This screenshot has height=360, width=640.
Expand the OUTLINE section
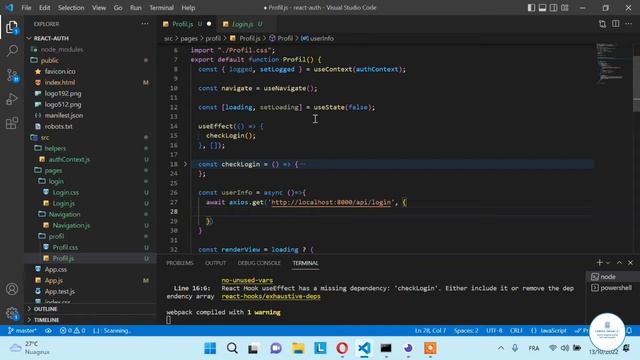coord(45,309)
